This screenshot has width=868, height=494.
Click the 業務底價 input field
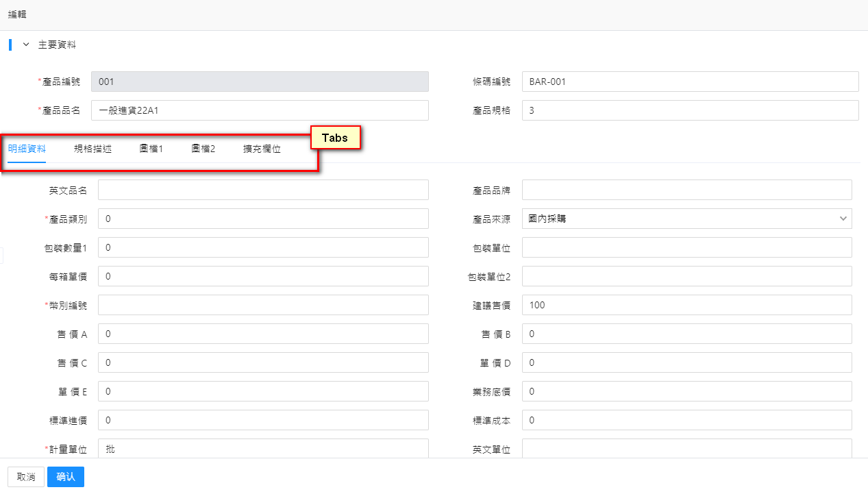(686, 391)
